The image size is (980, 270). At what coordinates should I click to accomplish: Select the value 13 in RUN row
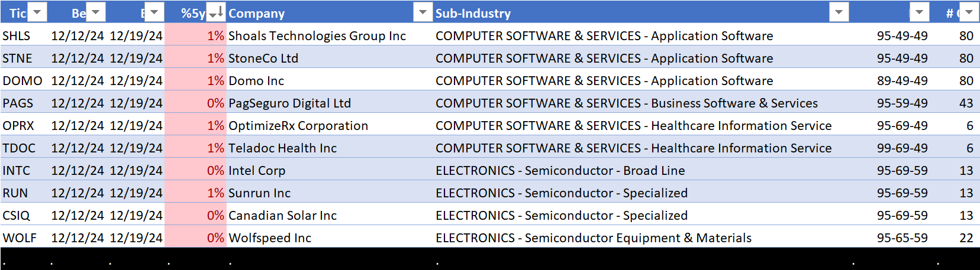[966, 193]
